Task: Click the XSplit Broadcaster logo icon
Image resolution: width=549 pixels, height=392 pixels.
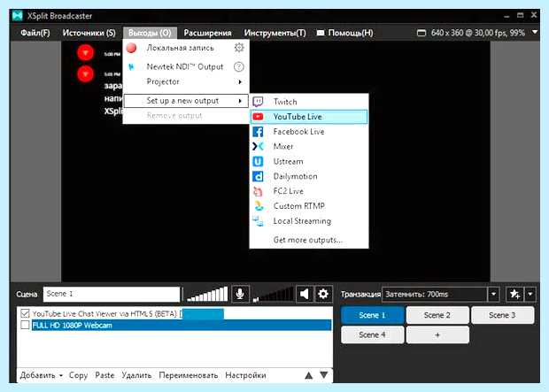Action: pyautogui.click(x=17, y=16)
